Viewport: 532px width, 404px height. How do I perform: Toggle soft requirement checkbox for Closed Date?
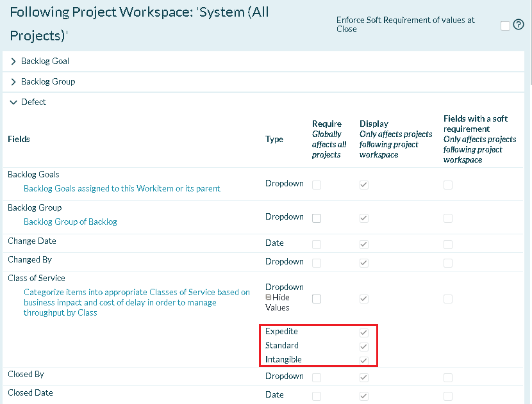coord(448,396)
